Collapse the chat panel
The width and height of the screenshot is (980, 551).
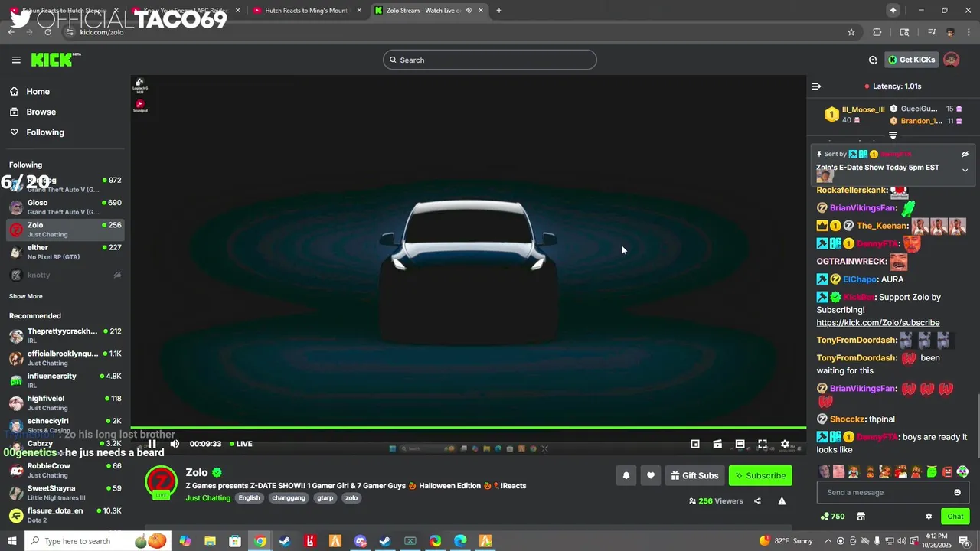click(816, 86)
